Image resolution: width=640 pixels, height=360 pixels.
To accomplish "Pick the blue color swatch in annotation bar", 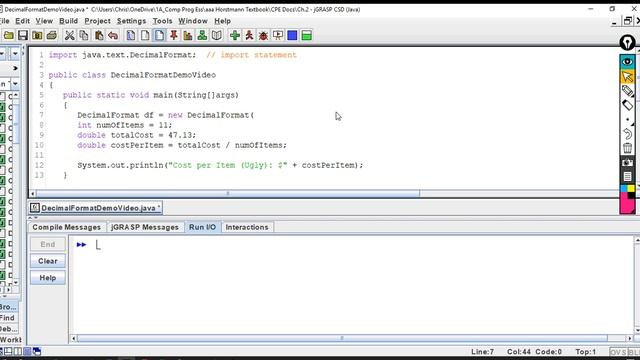I will [624, 188].
